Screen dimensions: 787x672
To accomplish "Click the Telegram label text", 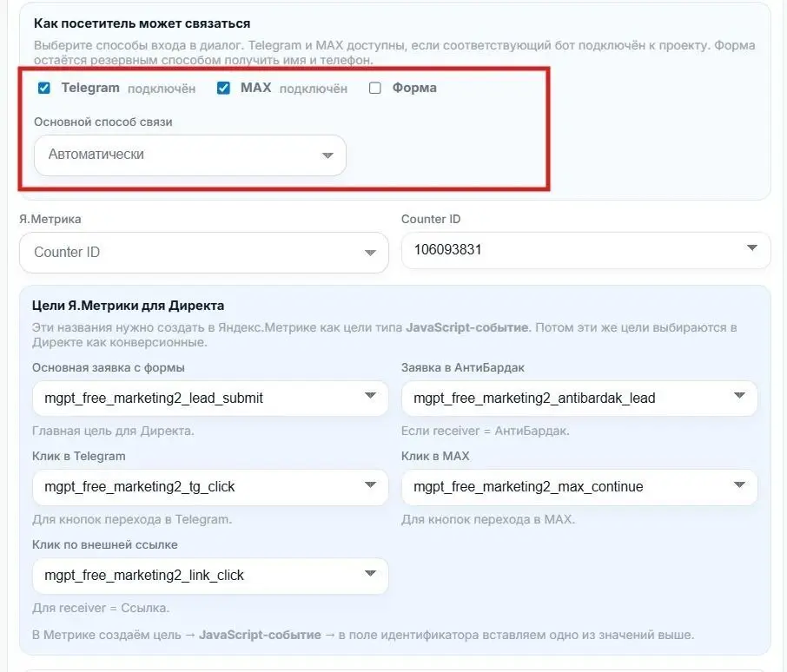I will 90,88.
